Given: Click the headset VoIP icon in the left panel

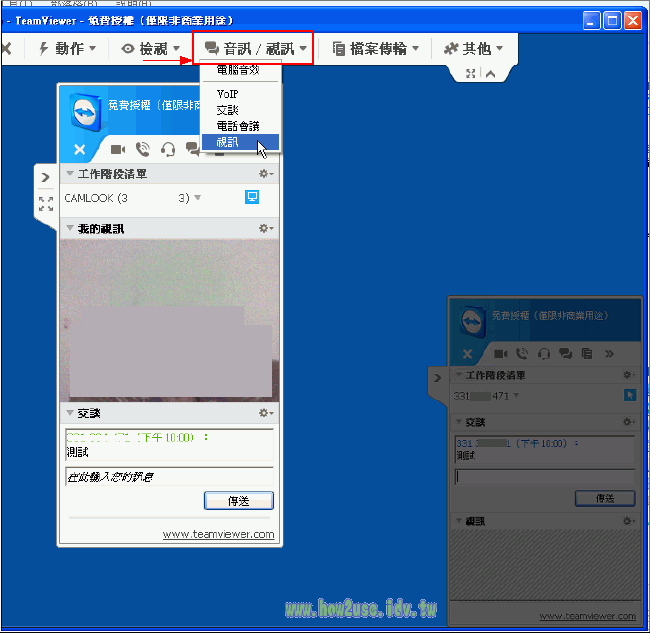Looking at the screenshot, I should [x=168, y=150].
